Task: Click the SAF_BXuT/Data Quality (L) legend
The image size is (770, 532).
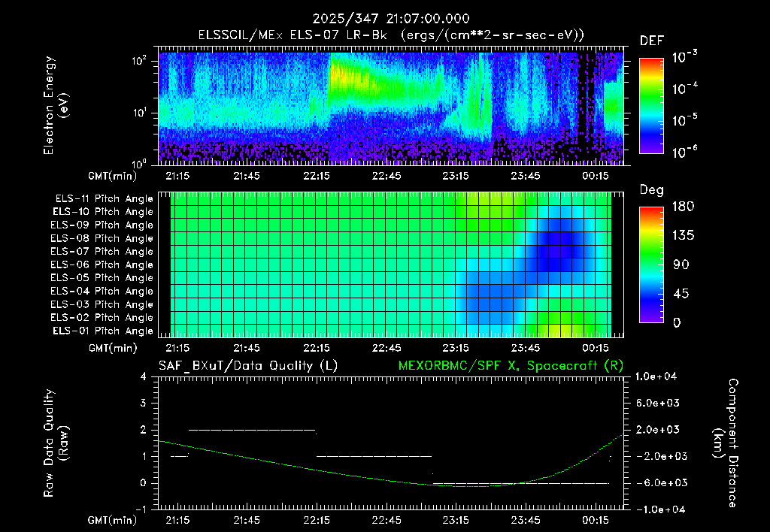Action: point(248,366)
